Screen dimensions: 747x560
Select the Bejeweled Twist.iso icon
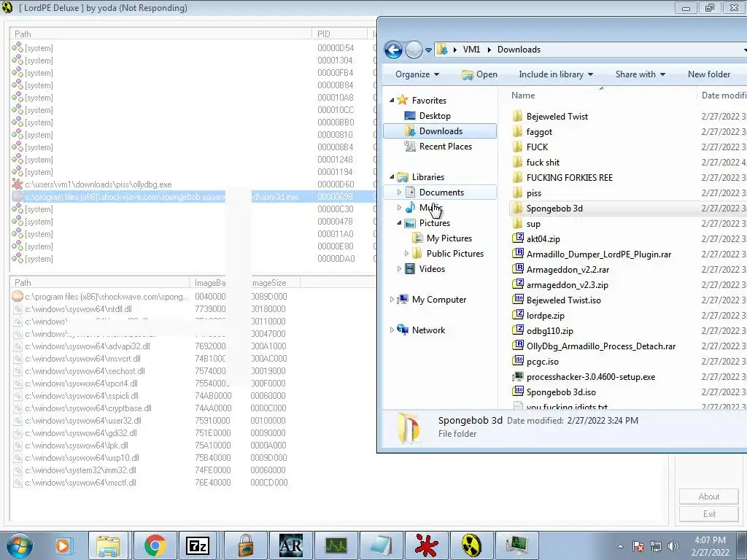[517, 300]
